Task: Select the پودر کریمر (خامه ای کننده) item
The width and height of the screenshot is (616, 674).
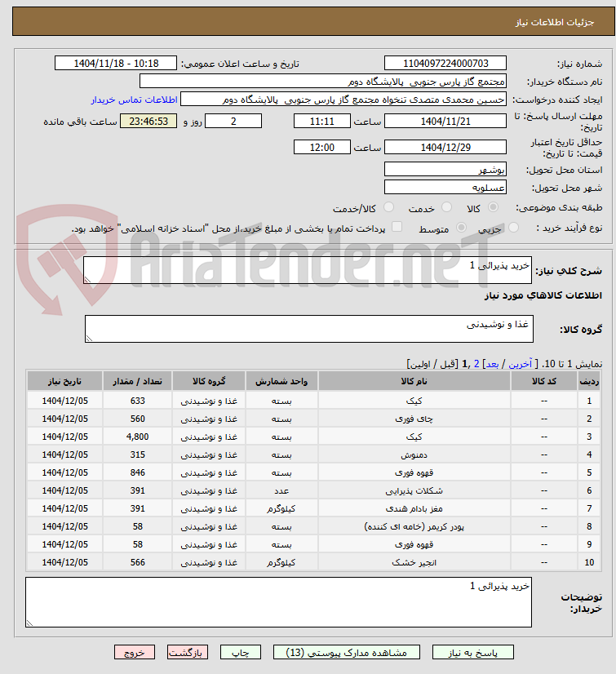Action: (414, 526)
